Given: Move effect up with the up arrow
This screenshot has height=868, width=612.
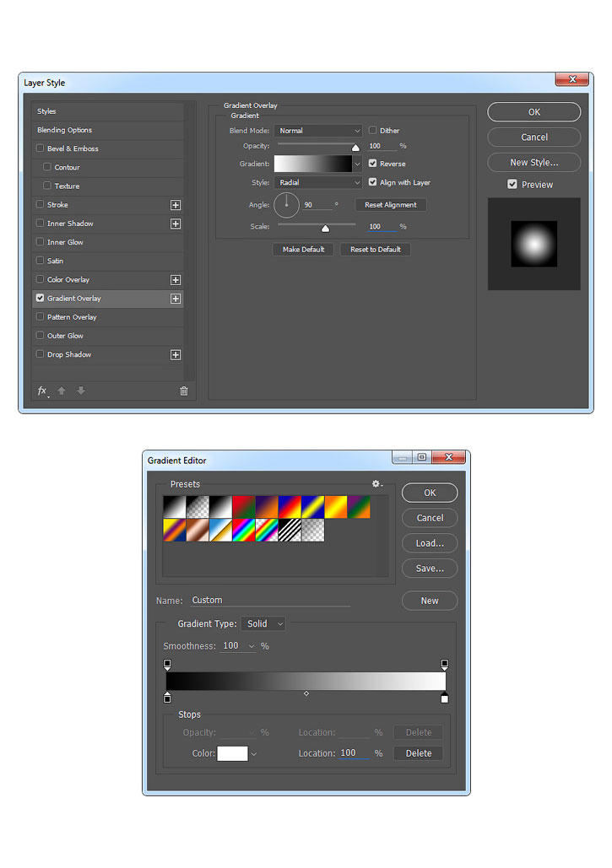Looking at the screenshot, I should click(62, 391).
